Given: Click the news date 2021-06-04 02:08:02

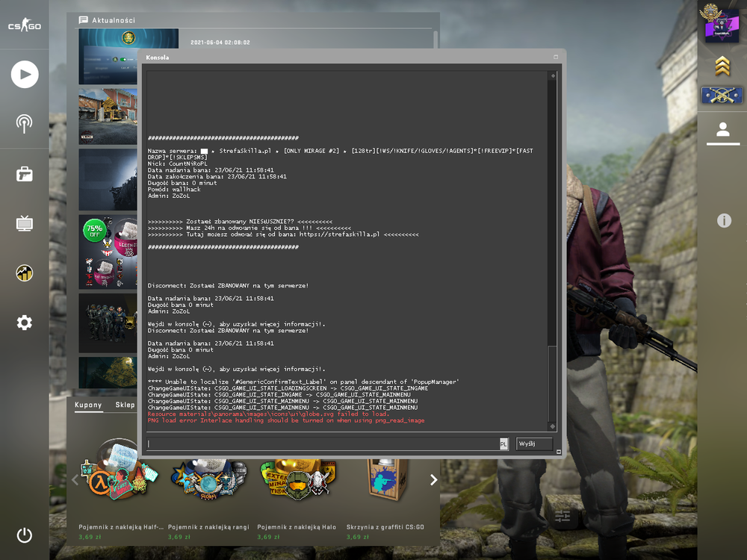Looking at the screenshot, I should [220, 43].
